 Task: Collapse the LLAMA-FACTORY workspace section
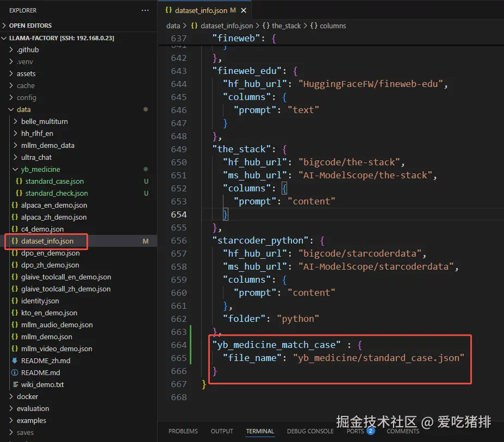click(61, 38)
